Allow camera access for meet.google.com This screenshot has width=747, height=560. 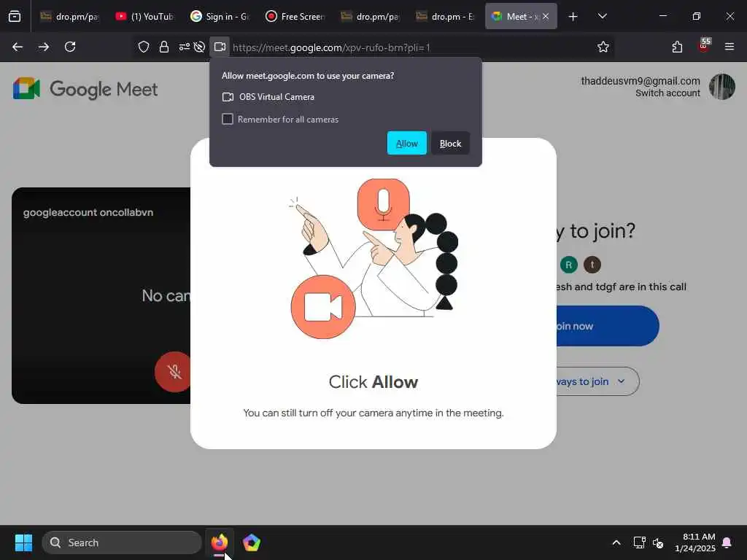coord(406,144)
